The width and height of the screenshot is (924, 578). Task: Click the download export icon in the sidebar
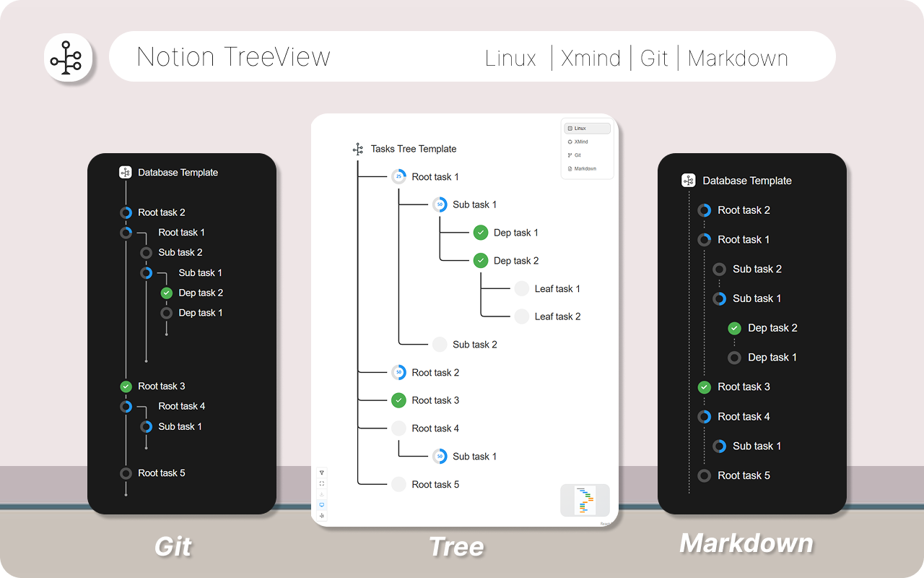pyautogui.click(x=321, y=493)
